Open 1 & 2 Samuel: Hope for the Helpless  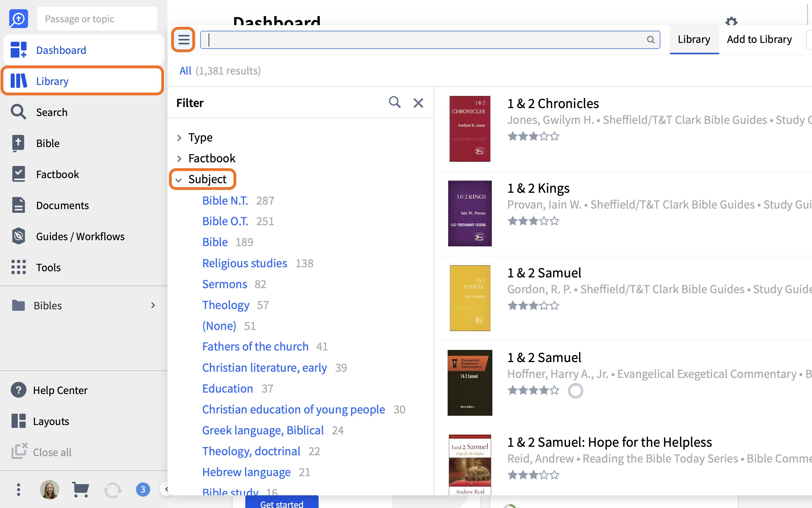609,442
